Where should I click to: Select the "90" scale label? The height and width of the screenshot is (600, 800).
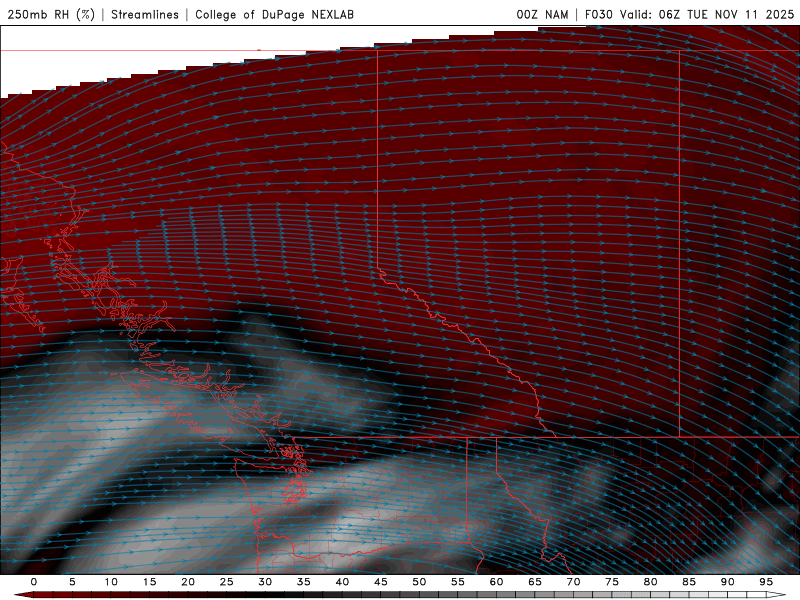(x=727, y=582)
